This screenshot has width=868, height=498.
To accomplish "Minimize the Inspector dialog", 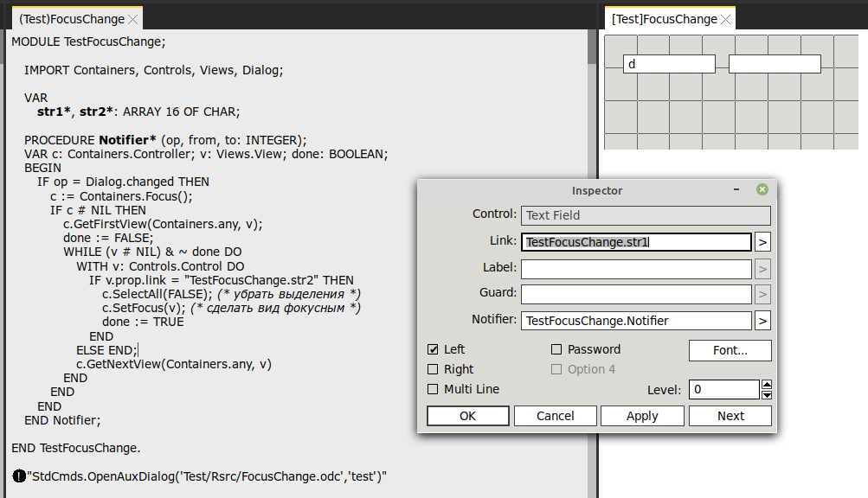I will click(736, 190).
